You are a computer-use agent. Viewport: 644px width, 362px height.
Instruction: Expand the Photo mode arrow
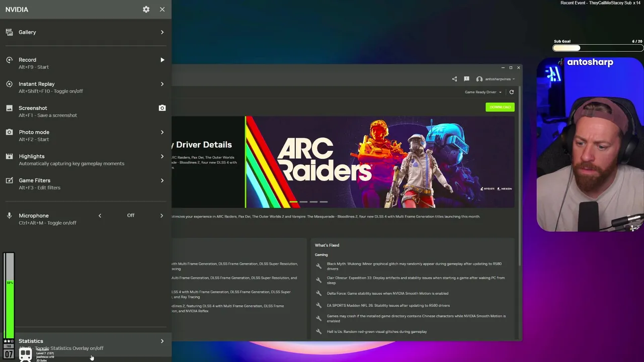tap(162, 132)
